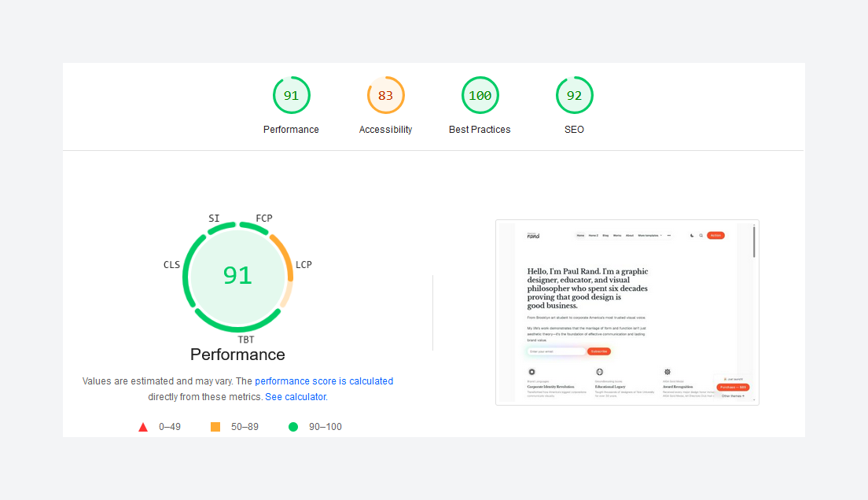Click the LCP metric label on the gauge

(303, 265)
